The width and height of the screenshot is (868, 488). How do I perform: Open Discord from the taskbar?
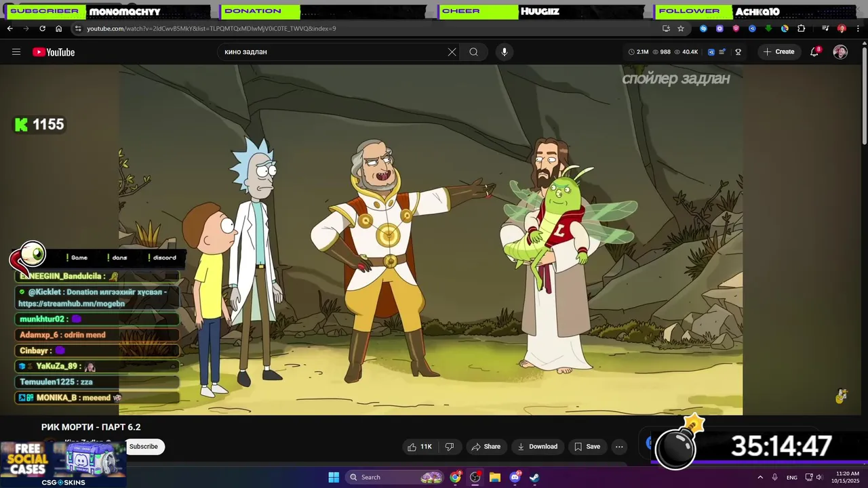[x=515, y=477]
